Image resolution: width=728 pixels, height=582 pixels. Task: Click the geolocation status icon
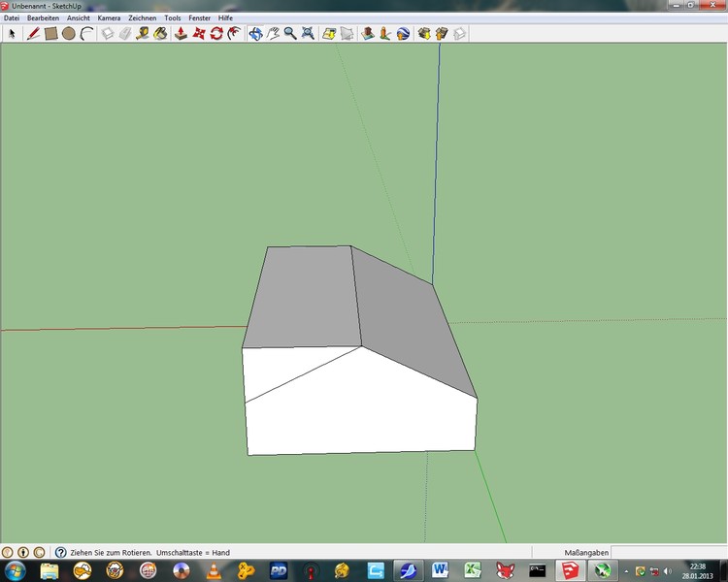(7, 552)
